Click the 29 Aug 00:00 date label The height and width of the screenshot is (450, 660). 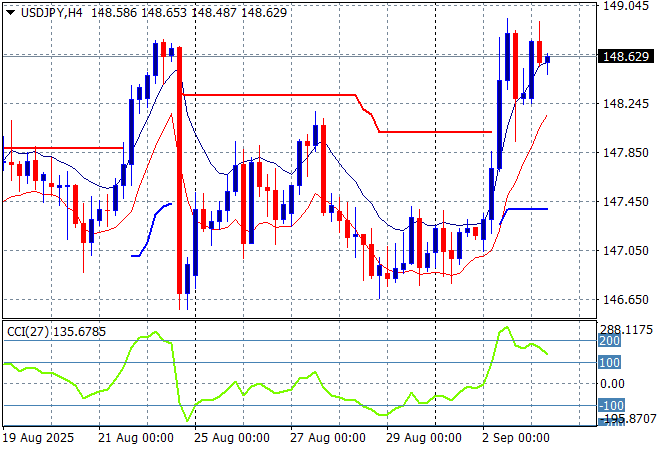[426, 438]
